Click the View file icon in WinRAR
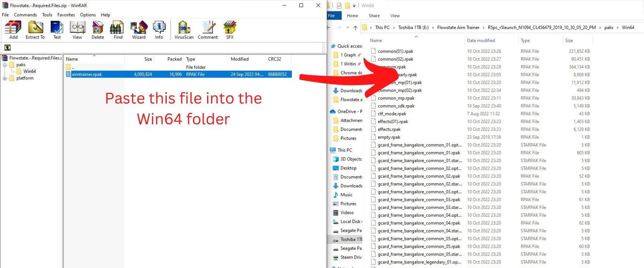The height and width of the screenshot is (268, 644). click(x=77, y=30)
